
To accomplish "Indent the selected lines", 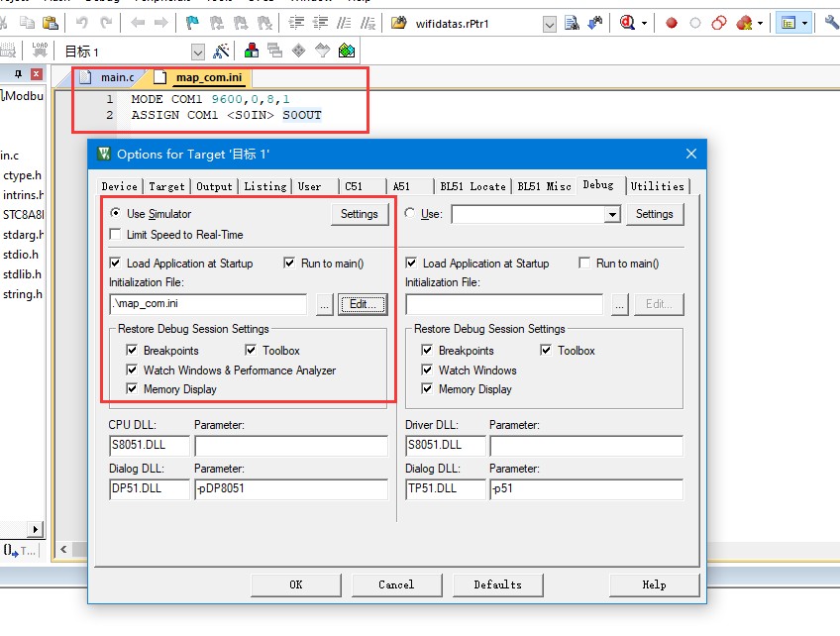I will (296, 23).
